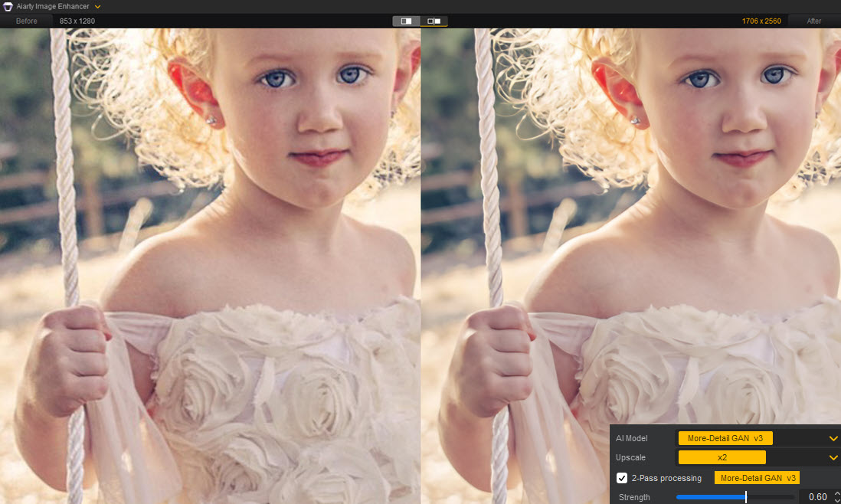Screen dimensions: 841x504
Task: Click the x2 Upscale value
Action: (x=722, y=457)
